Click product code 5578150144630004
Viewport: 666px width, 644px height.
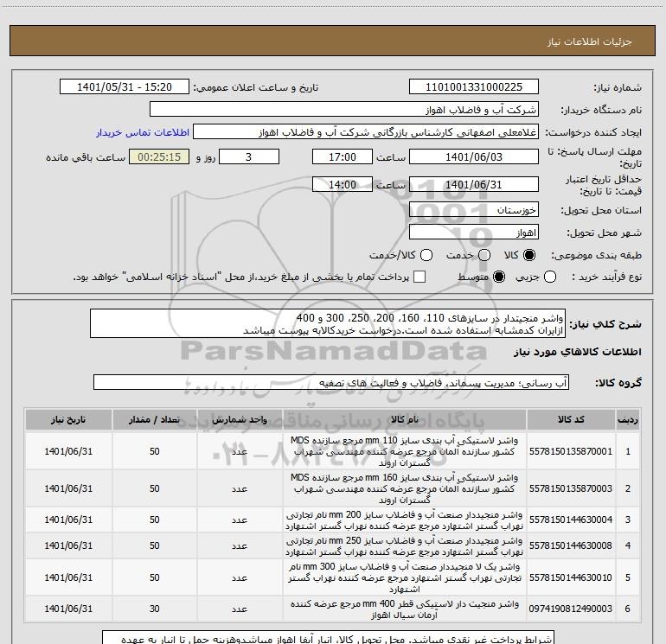click(x=571, y=520)
